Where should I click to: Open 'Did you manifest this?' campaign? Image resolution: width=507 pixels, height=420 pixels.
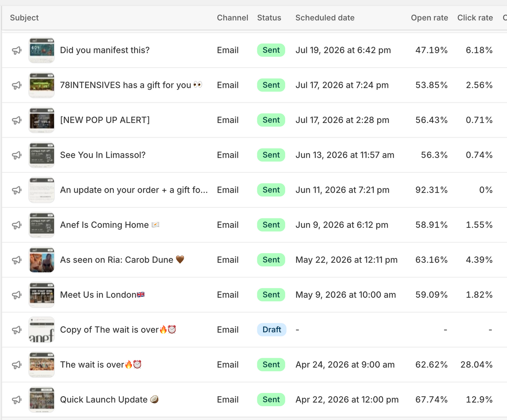point(105,50)
